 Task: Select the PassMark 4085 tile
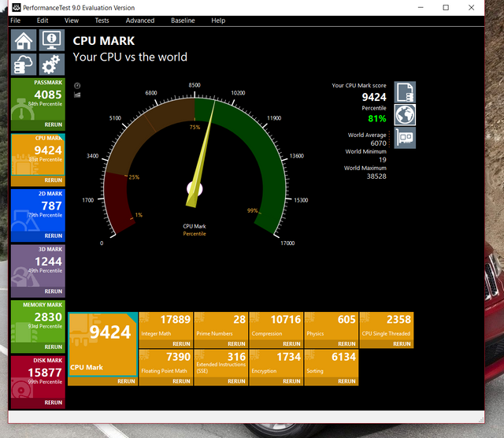(x=38, y=98)
